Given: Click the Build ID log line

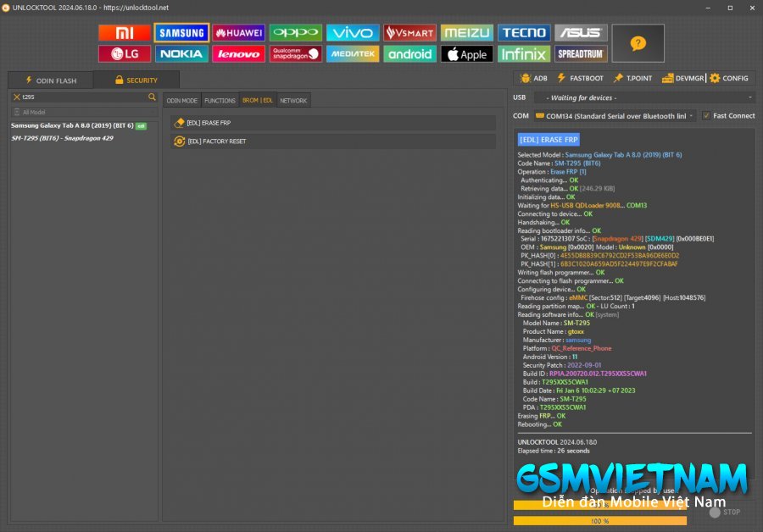Looking at the screenshot, I should pyautogui.click(x=584, y=374).
